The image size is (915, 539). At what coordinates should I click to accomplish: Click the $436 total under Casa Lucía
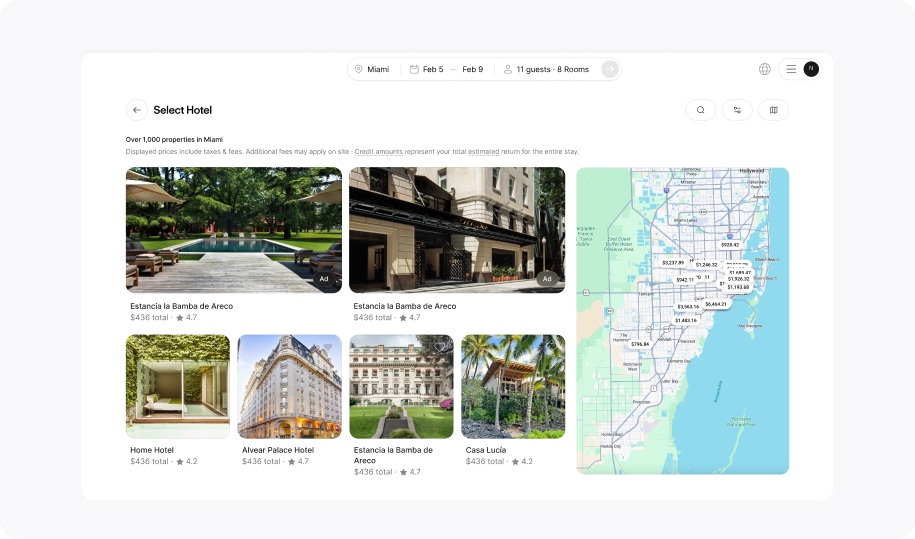tap(484, 461)
